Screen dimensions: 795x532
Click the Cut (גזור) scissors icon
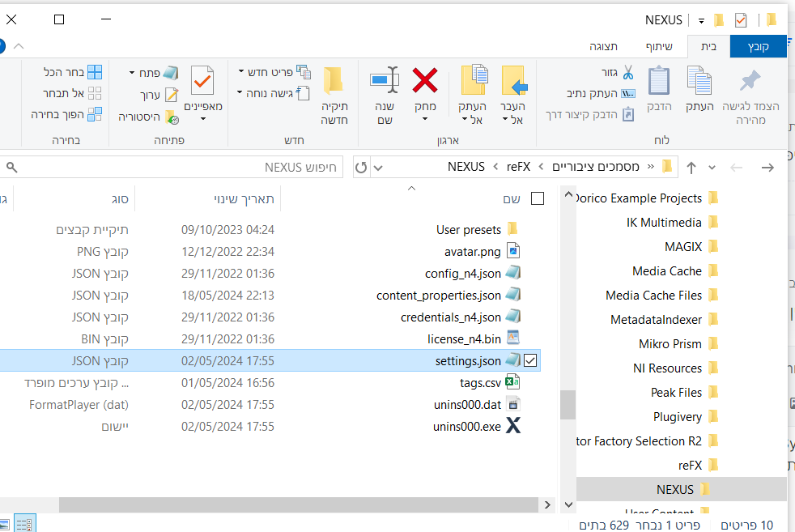pyautogui.click(x=628, y=73)
